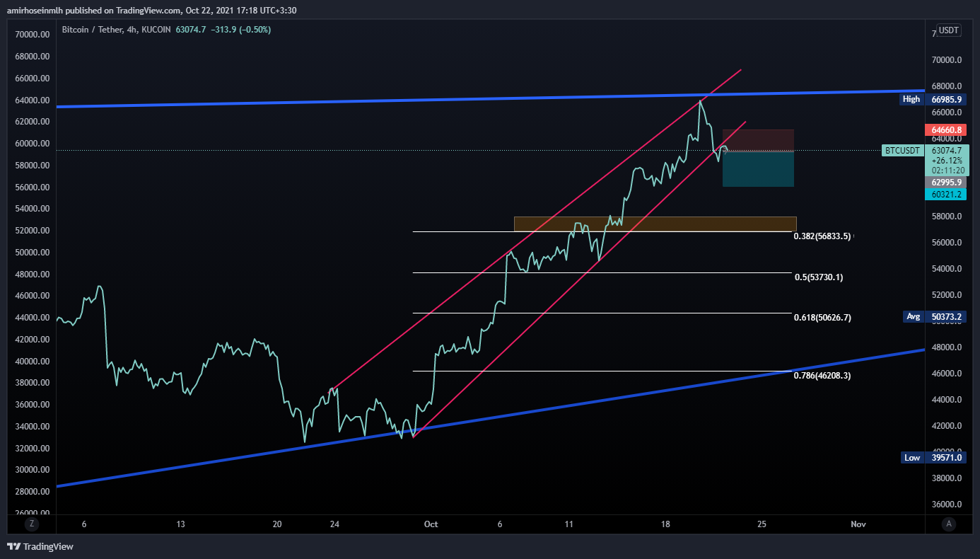This screenshot has width=980, height=559.
Task: Click the 36000.0 right axis price label
Action: pos(945,505)
